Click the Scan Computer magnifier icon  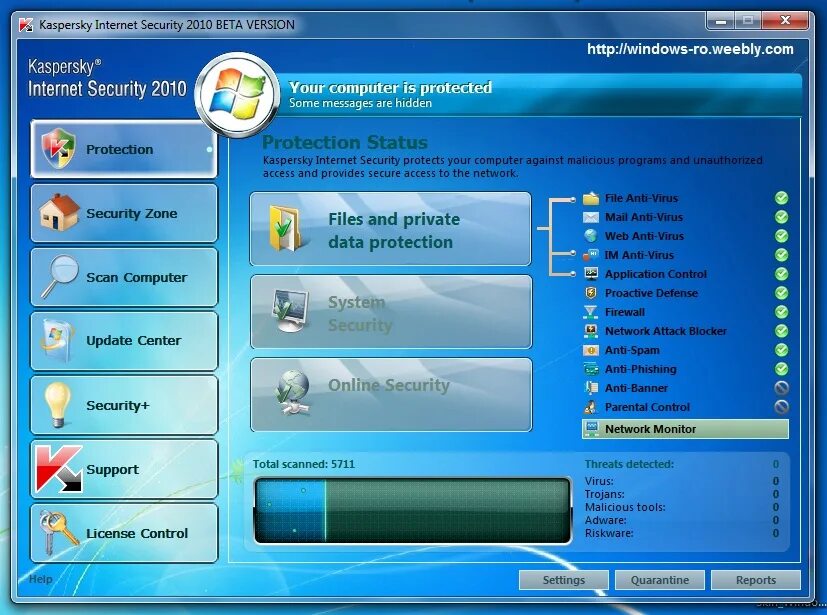61,276
